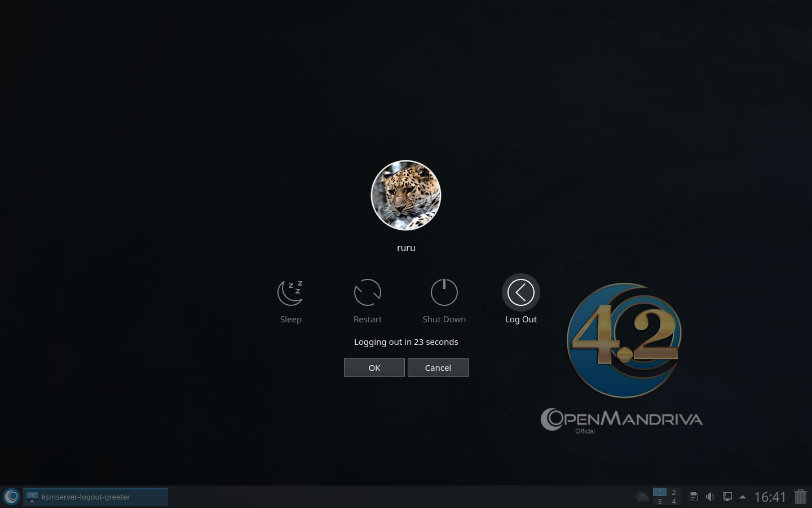Image resolution: width=812 pixels, height=508 pixels.
Task: Open the OpenMandriva application launcher
Action: point(11,497)
